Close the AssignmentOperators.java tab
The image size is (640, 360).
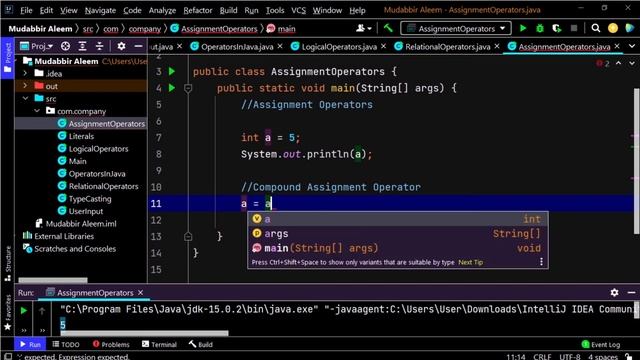(617, 46)
